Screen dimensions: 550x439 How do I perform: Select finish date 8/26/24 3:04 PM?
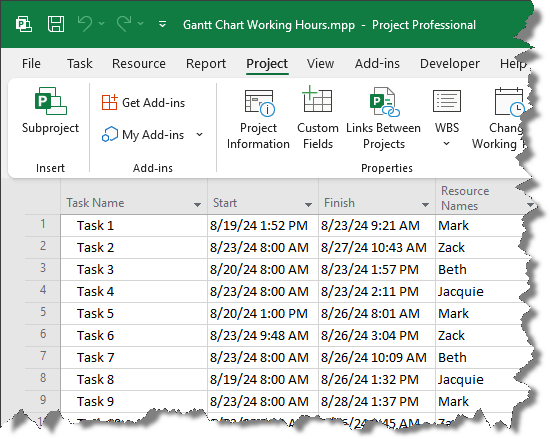click(377, 336)
